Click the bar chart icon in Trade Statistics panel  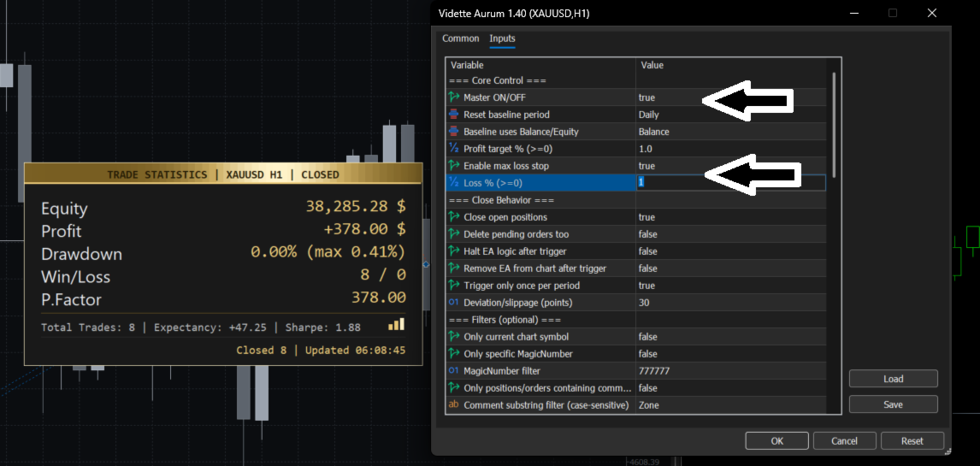pos(397,325)
